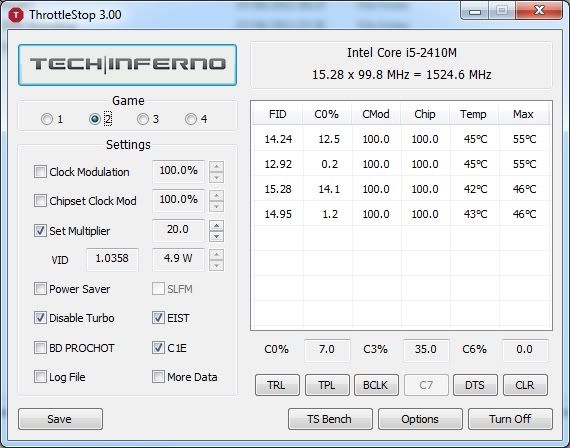Click the CMod column header
The image size is (570, 448).
coord(376,114)
